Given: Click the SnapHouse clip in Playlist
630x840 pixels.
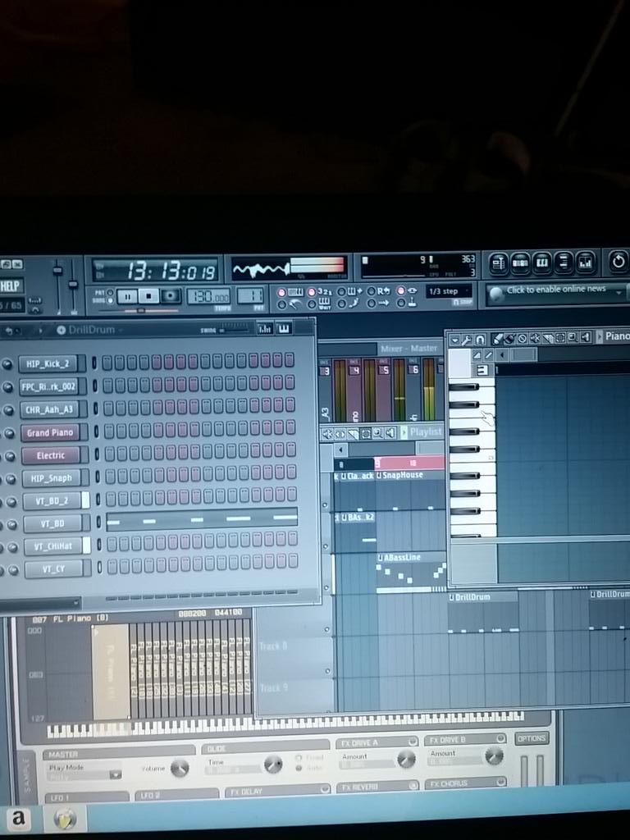Looking at the screenshot, I should coord(410,491).
